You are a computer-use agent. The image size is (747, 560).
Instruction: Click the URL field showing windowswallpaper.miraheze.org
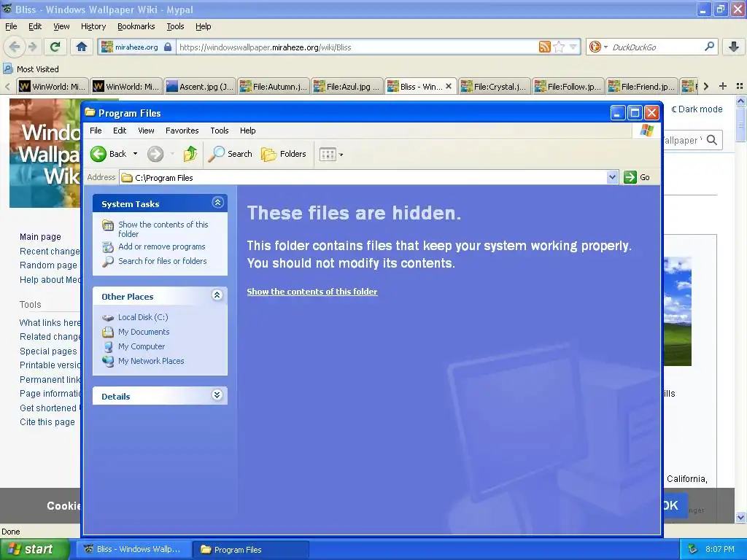(357, 47)
